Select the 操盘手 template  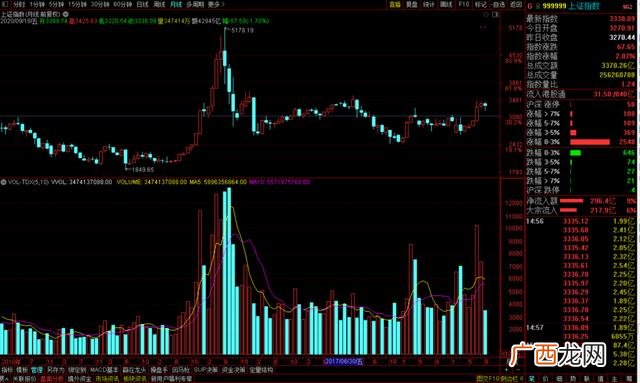point(159,370)
